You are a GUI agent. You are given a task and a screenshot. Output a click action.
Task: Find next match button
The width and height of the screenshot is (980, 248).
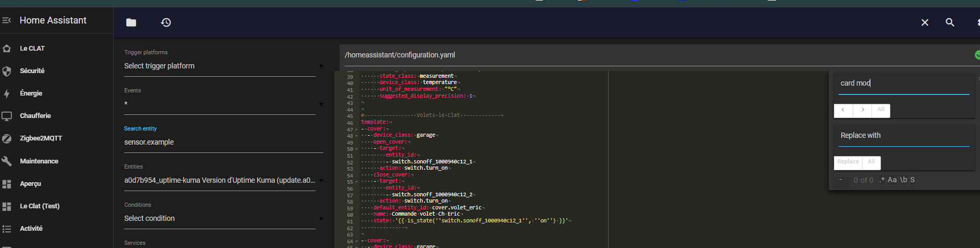pyautogui.click(x=863, y=110)
